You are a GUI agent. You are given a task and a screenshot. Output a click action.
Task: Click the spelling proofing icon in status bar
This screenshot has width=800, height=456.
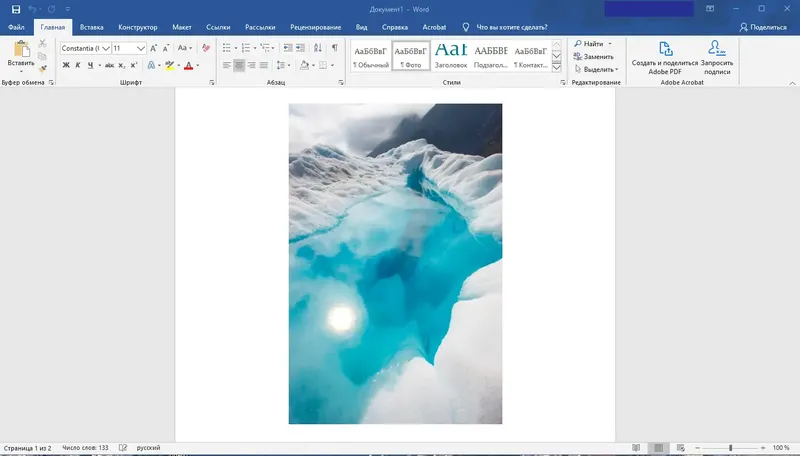123,448
